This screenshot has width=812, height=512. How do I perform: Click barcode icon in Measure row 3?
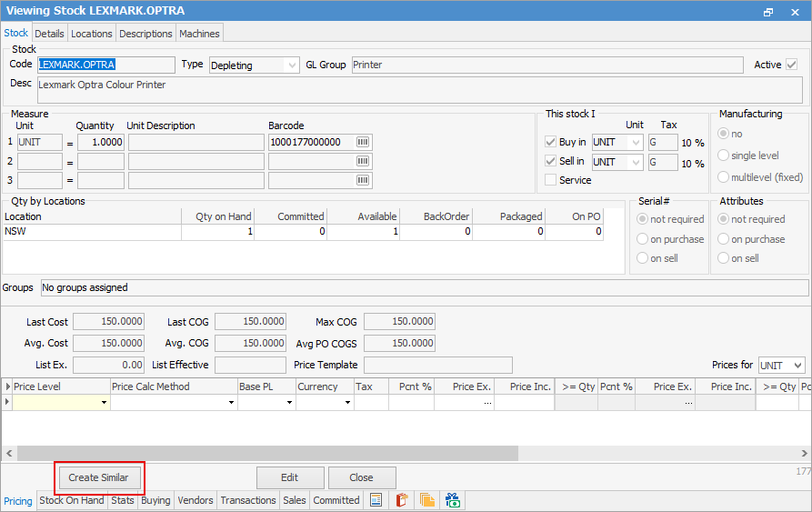point(363,180)
